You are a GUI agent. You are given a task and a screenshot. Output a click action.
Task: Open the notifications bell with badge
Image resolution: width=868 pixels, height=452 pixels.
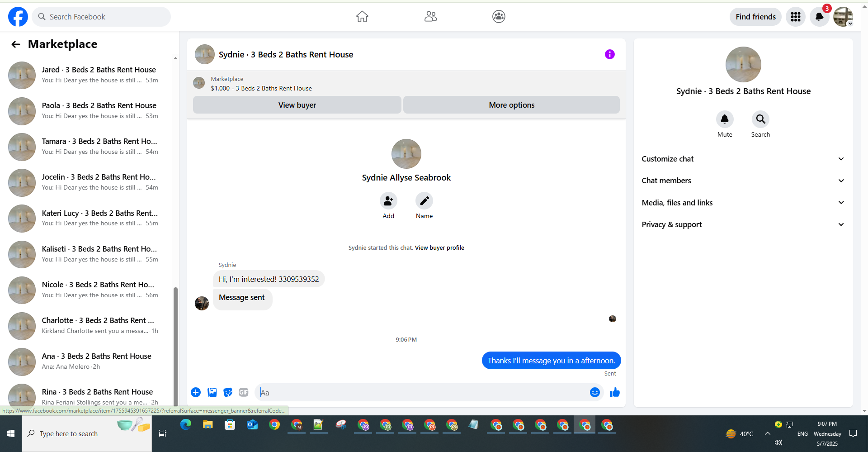coord(819,17)
